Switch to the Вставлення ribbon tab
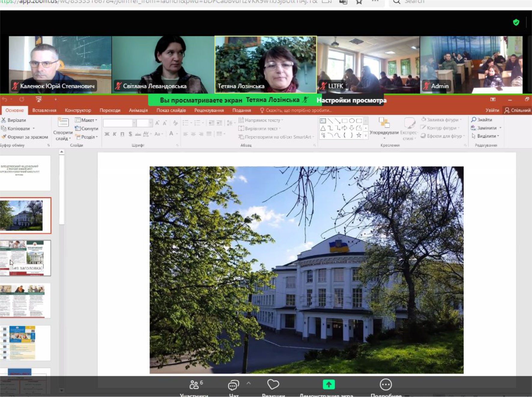This screenshot has width=532, height=397. pyautogui.click(x=44, y=110)
